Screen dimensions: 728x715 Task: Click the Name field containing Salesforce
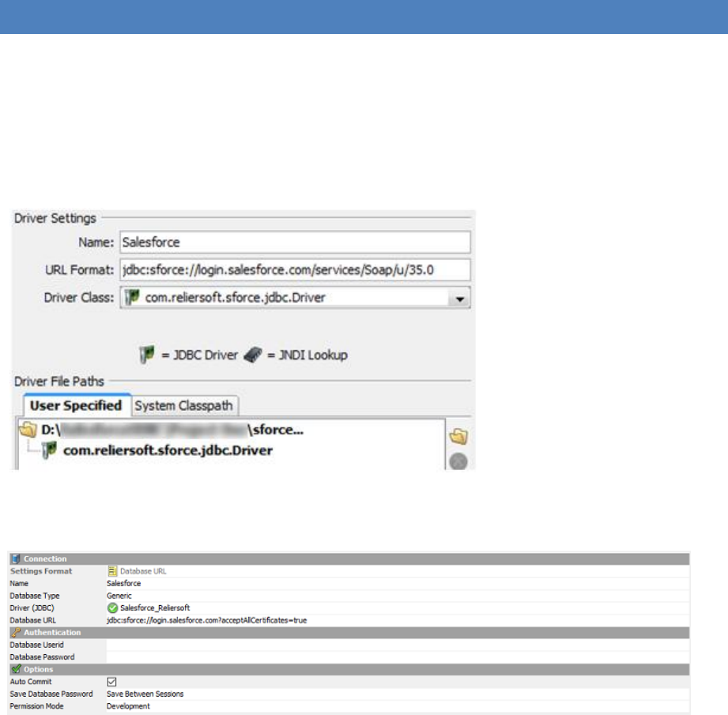[295, 243]
